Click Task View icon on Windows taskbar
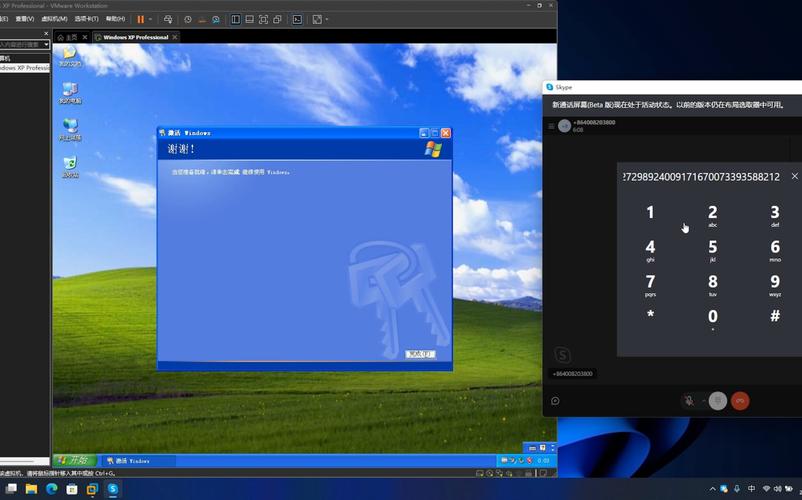This screenshot has width=802, height=500. point(11,489)
